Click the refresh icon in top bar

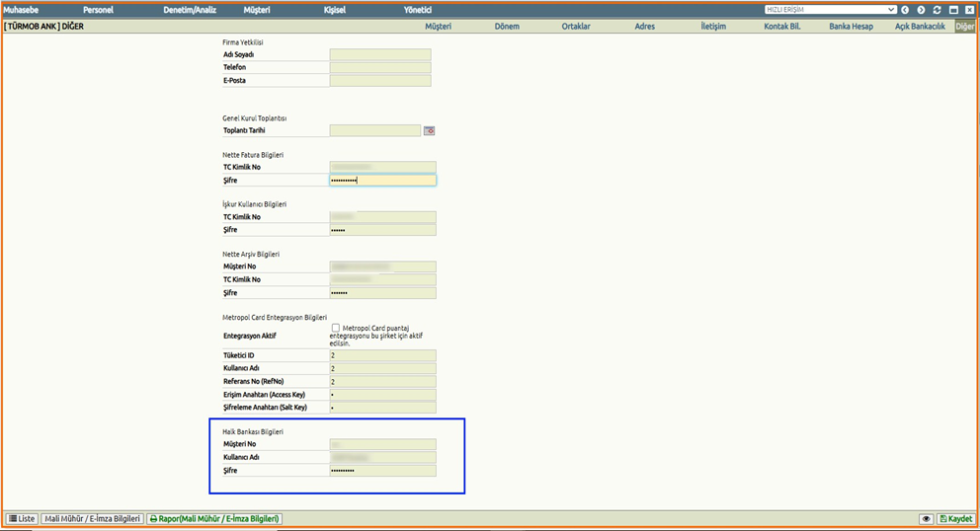point(937,10)
